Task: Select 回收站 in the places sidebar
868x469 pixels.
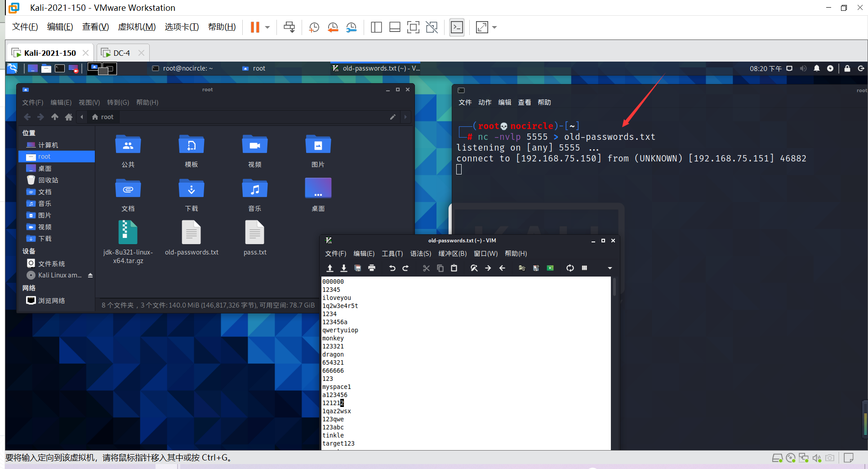Action: pyautogui.click(x=57, y=180)
